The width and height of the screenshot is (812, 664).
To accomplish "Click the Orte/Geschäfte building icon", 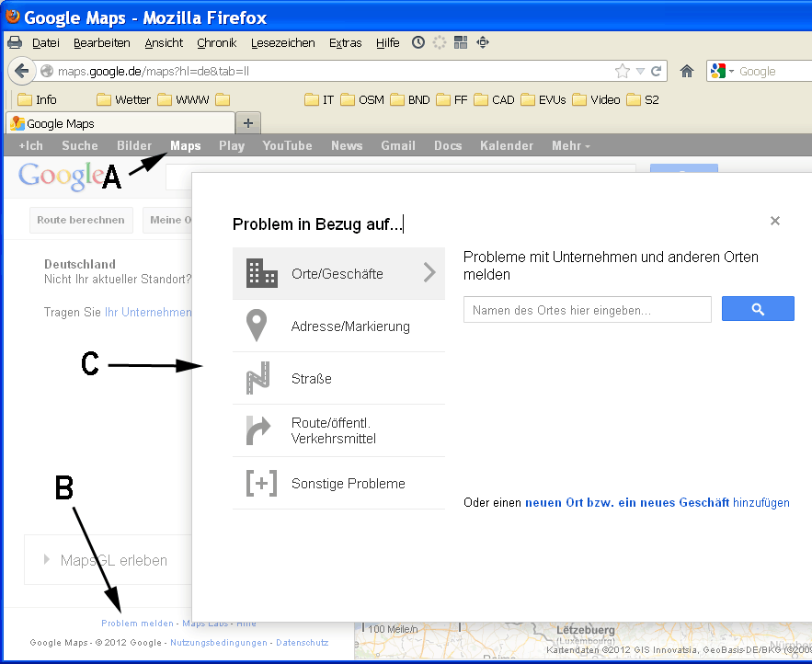I will pos(261,273).
